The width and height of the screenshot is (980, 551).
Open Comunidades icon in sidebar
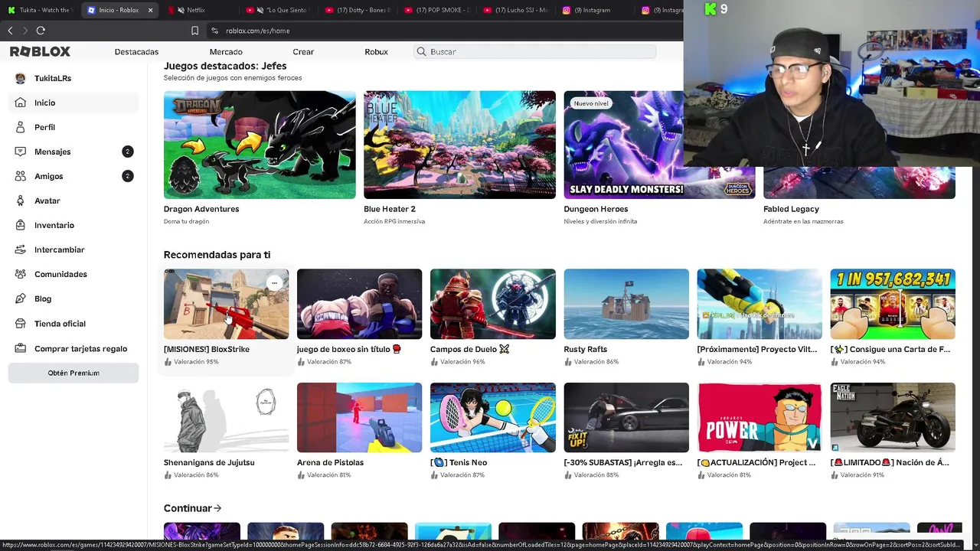pos(21,274)
